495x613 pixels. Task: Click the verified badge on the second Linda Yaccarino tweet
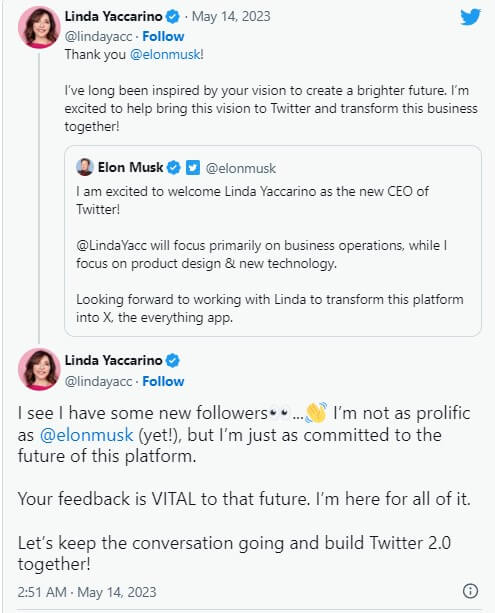pos(173,360)
